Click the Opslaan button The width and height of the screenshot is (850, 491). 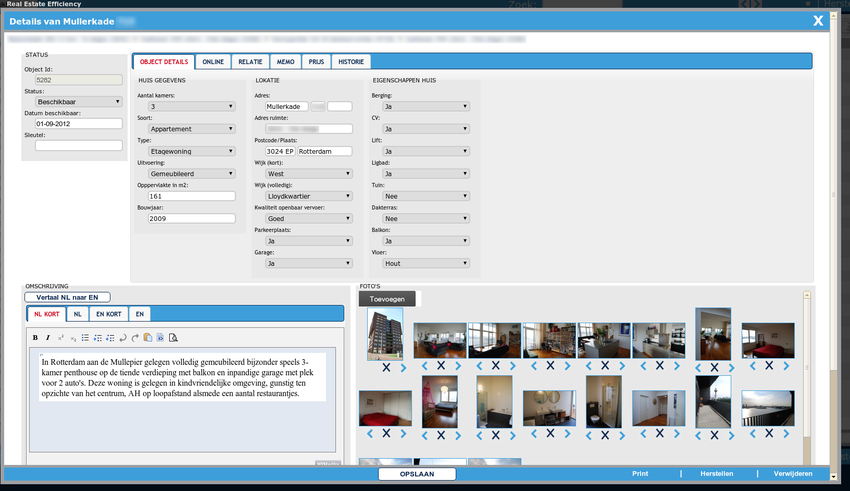[x=417, y=474]
